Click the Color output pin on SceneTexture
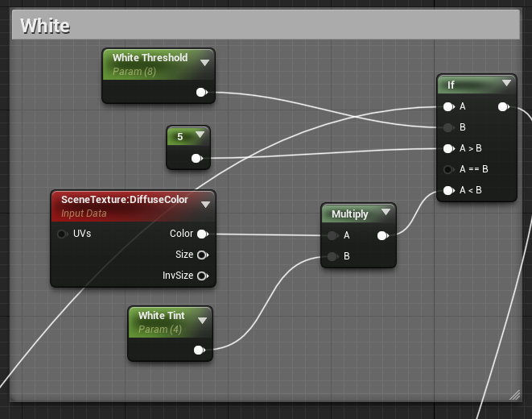Screen dimensions: 532x419 coord(202,234)
